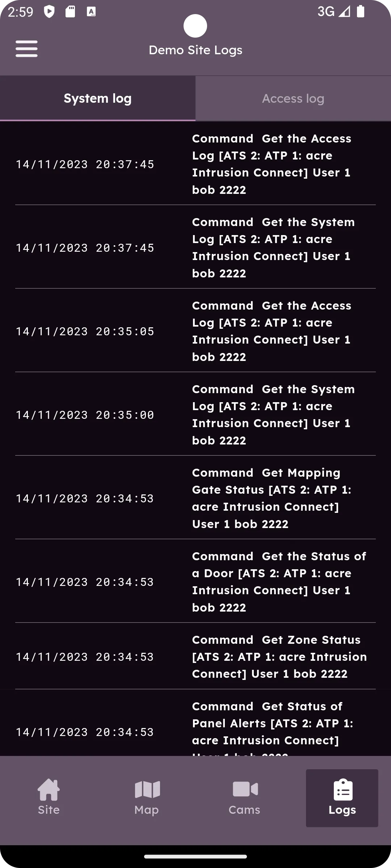This screenshot has width=391, height=868.
Task: Switch to the Access log tab
Action: 293,98
